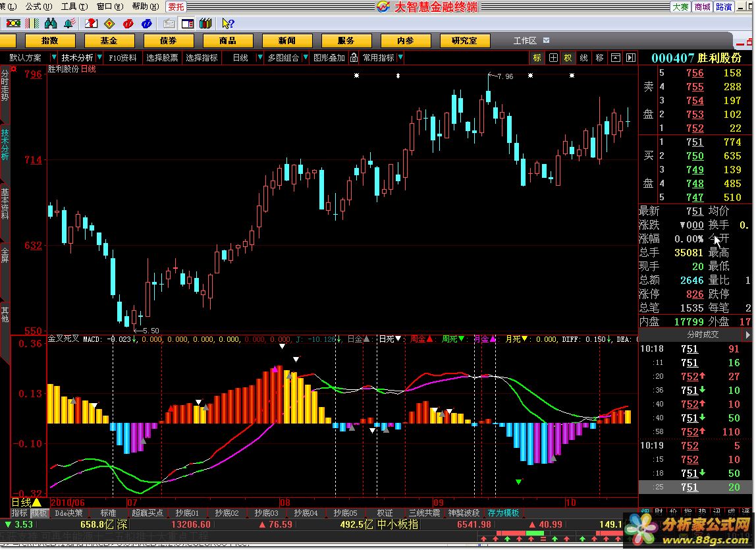Open dropdown arrow next to 技术分析
Viewport: 756px width, 550px height.
(x=99, y=57)
